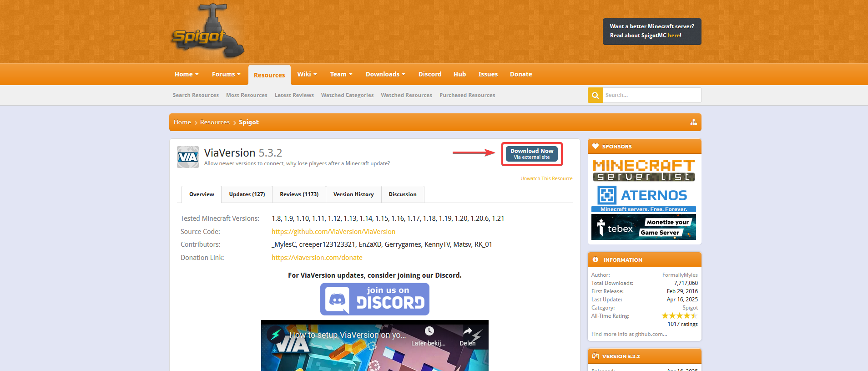Open the Minecraft Server List sponsor banner
868x371 pixels.
pos(644,170)
